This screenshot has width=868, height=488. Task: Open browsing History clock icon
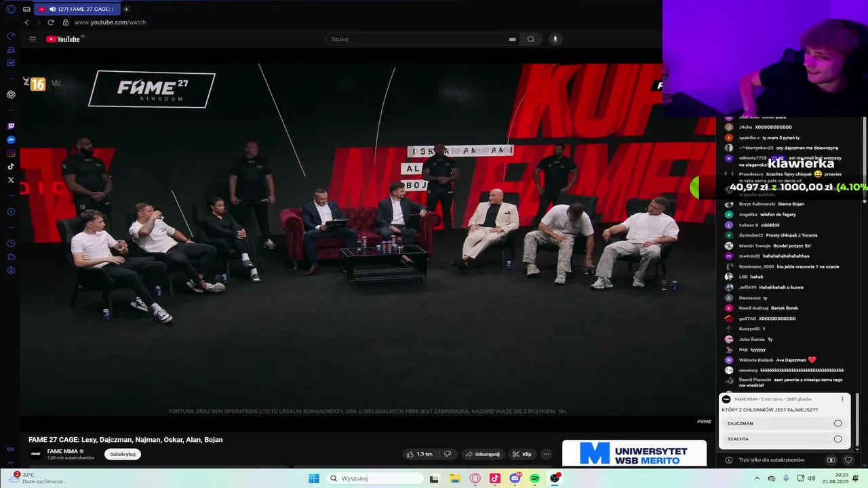(11, 243)
